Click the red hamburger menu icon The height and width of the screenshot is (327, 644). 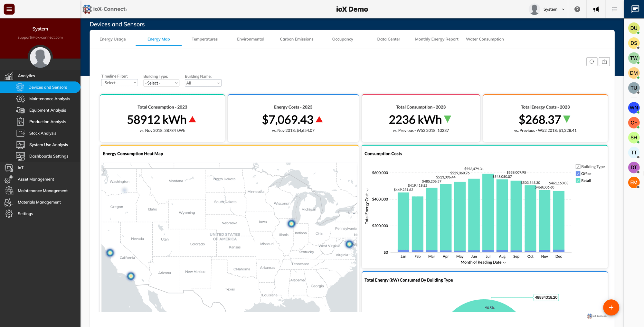coord(9,9)
